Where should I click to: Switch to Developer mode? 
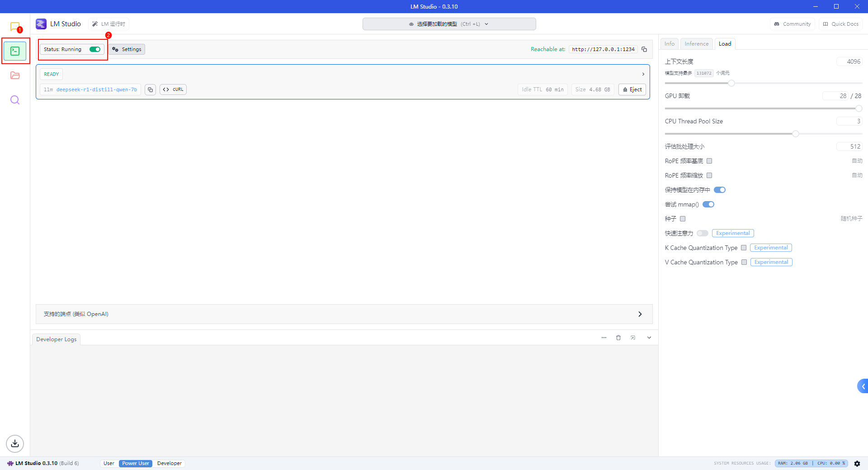point(169,463)
